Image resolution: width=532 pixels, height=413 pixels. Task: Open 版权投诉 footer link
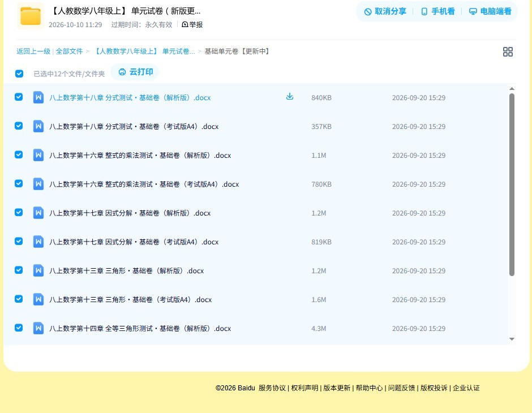pos(434,388)
